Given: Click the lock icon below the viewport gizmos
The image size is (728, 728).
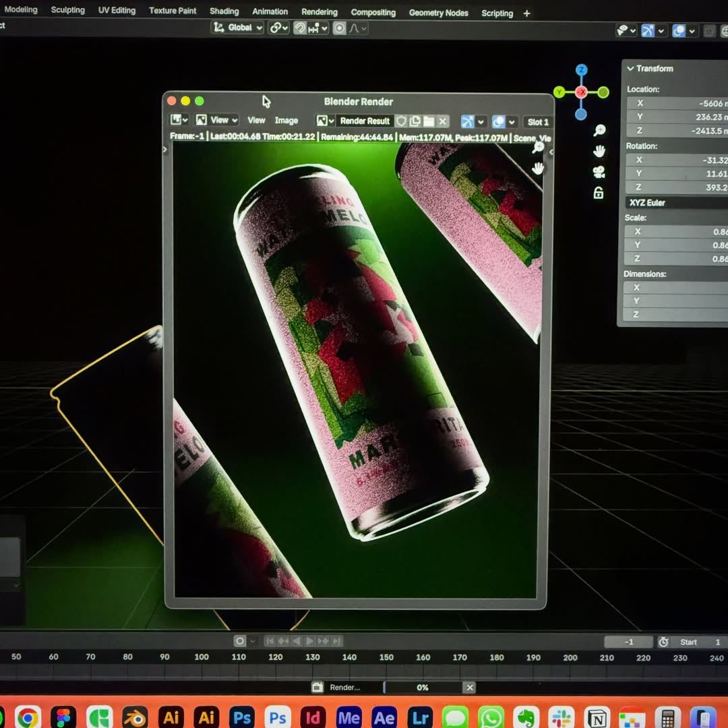Looking at the screenshot, I should 600,192.
